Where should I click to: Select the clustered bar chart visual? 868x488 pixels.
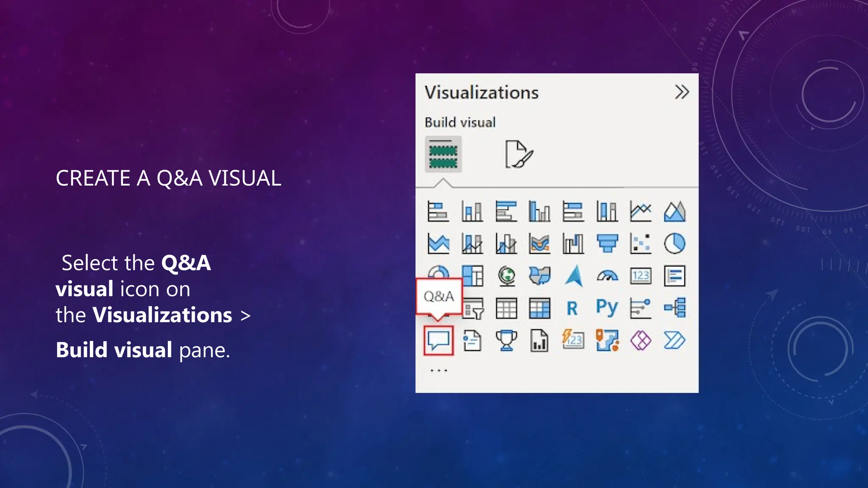click(x=506, y=211)
